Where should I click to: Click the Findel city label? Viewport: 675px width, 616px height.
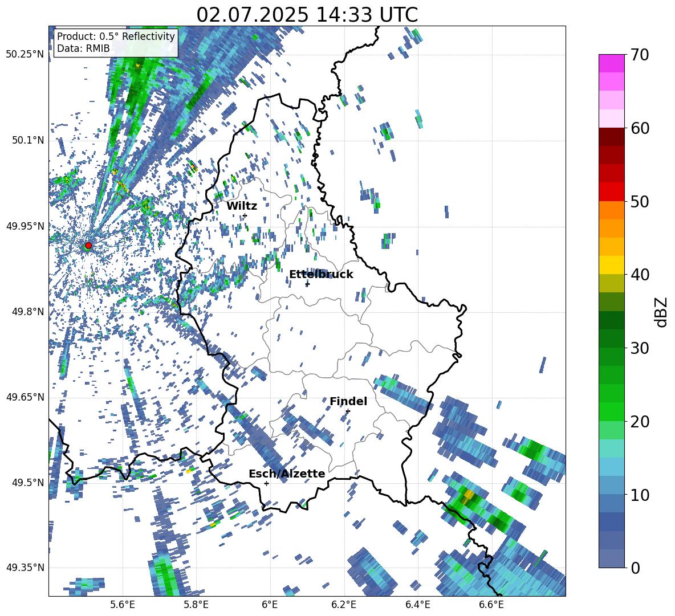coord(348,401)
